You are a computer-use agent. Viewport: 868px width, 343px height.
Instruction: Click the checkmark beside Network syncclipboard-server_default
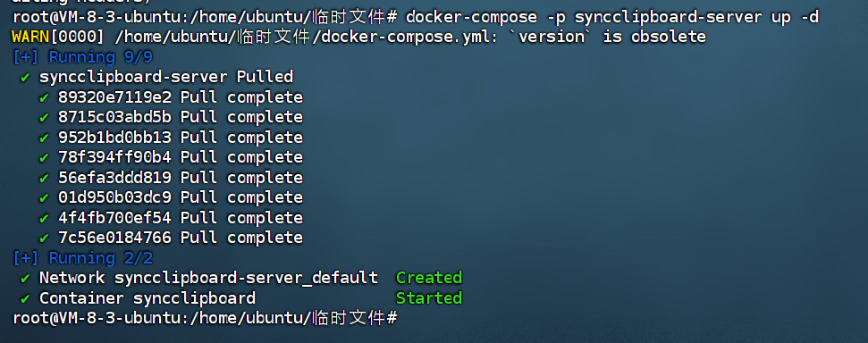(25, 278)
